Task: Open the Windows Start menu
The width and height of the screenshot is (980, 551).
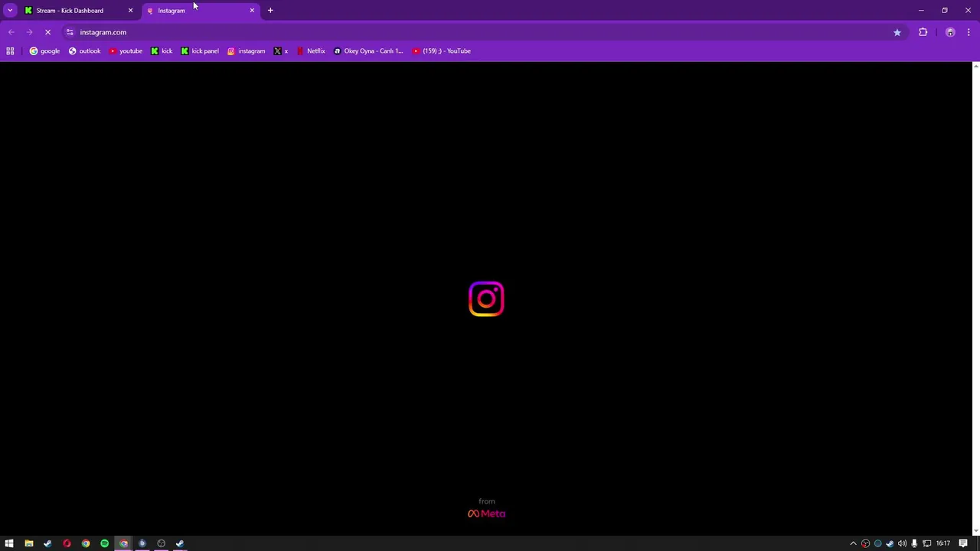Action: pos(9,543)
